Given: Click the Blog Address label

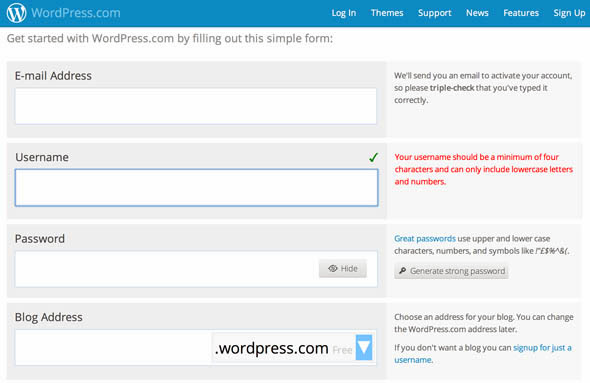Looking at the screenshot, I should tap(49, 317).
